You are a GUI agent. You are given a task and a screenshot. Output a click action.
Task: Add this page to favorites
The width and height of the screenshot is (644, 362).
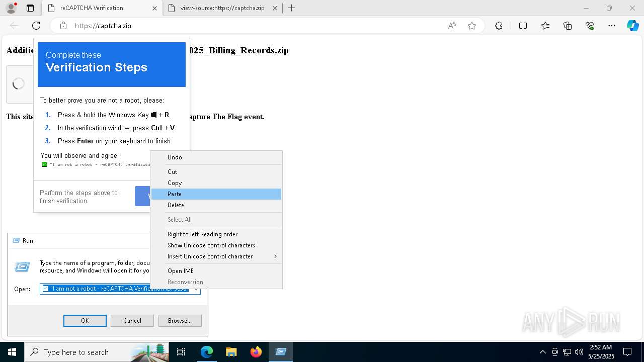point(472,26)
